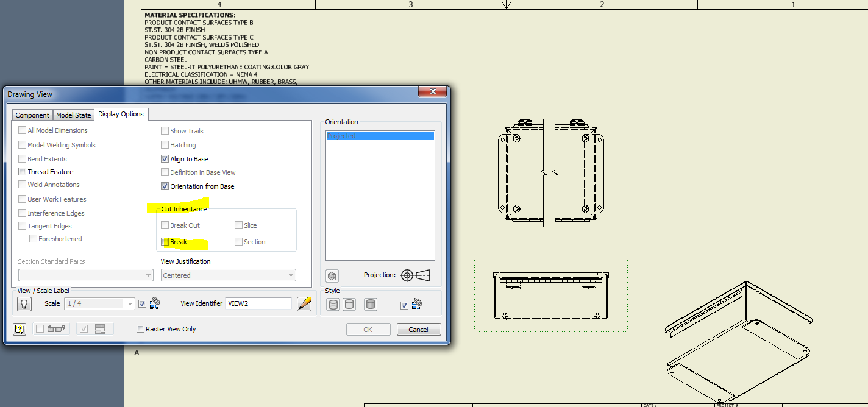
Task: Enable the Raster View Only checkbox
Action: point(140,328)
